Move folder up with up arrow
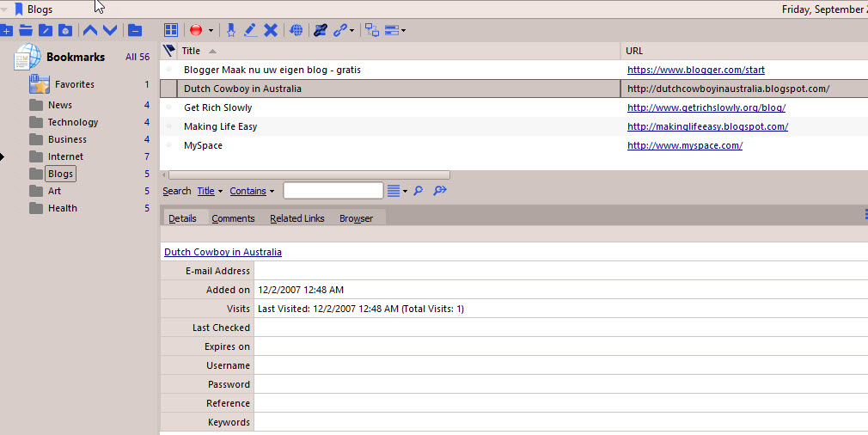 pos(90,30)
